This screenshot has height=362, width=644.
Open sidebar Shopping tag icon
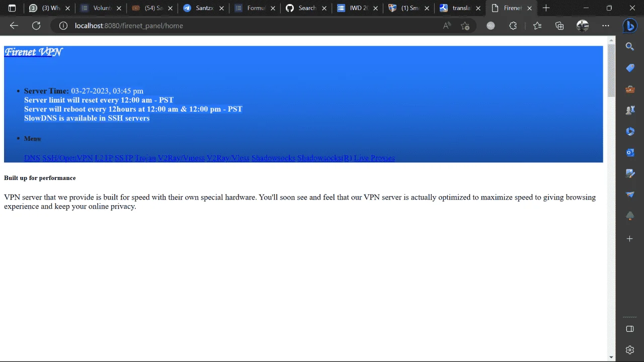pos(629,68)
